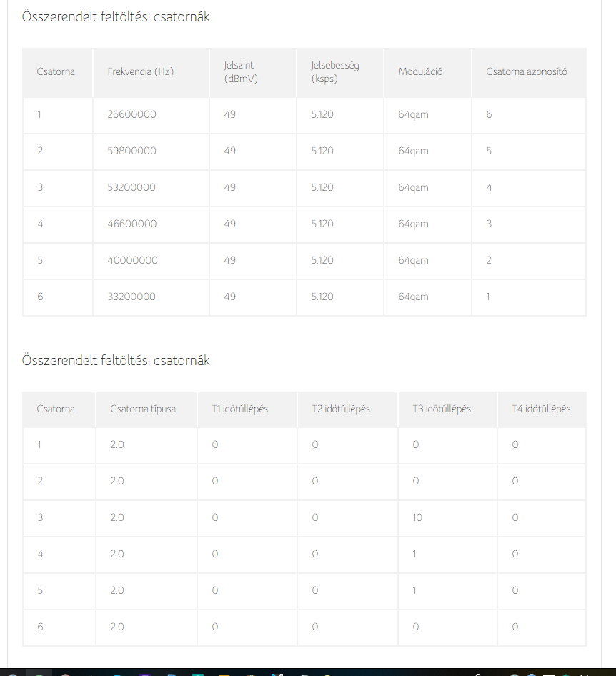Click the frequency value 53200000
Screen dimensions: 616x676
(x=131, y=187)
